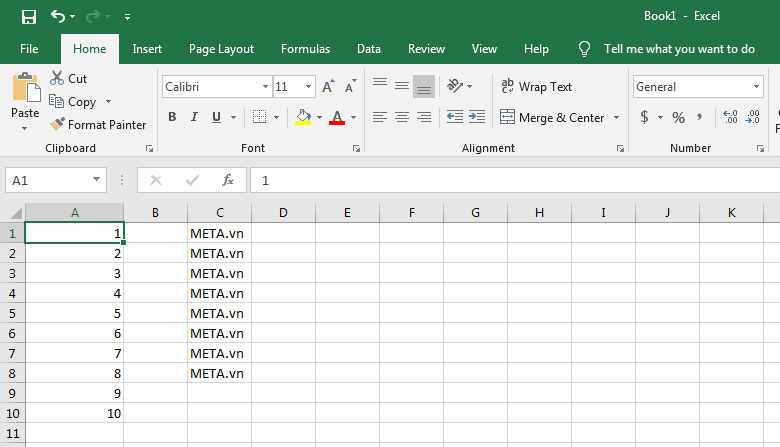Image resolution: width=780 pixels, height=447 pixels.
Task: Toggle bold formatting
Action: pyautogui.click(x=172, y=117)
